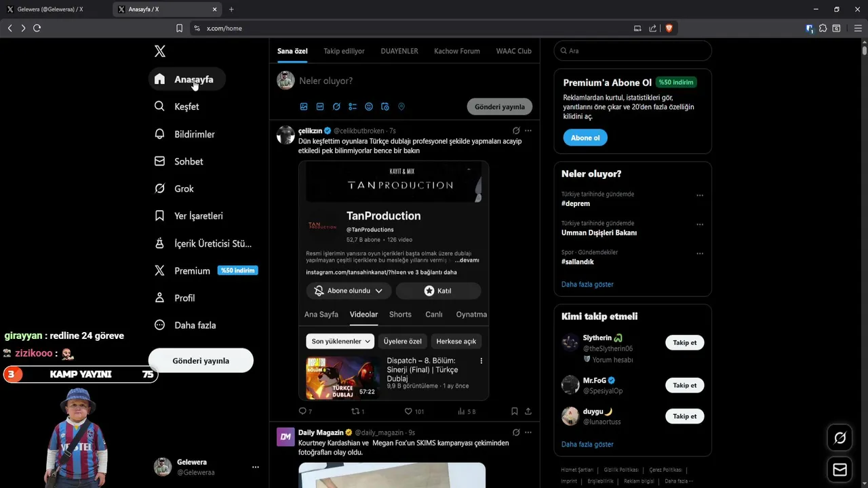
Task: Open Profil from the sidebar
Action: tap(175, 298)
